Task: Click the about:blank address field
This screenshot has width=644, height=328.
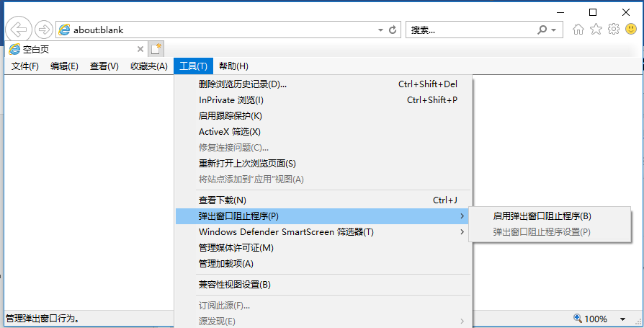Action: click(222, 30)
